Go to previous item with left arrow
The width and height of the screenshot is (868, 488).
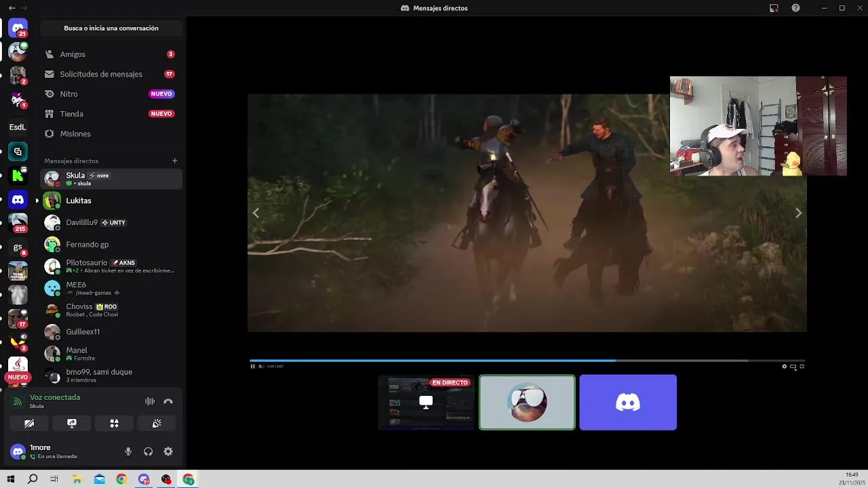click(x=256, y=213)
